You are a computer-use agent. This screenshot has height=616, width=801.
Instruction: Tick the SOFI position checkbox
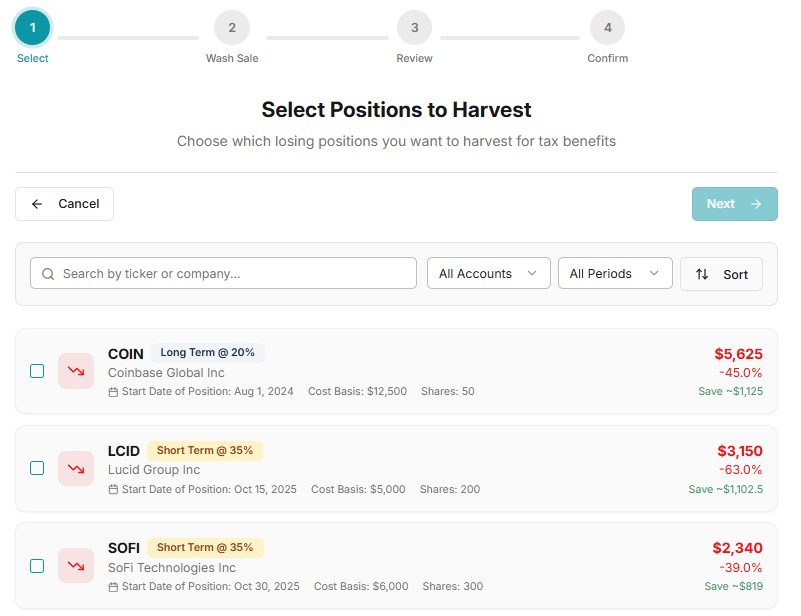tap(37, 566)
